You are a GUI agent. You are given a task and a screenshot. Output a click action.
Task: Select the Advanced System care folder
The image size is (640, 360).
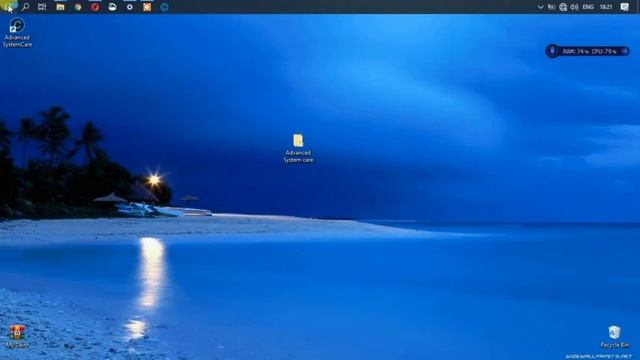[x=298, y=148]
